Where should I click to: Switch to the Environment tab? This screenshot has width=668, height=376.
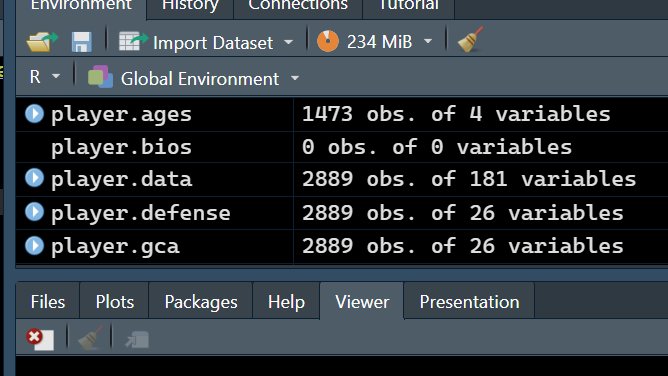81,6
